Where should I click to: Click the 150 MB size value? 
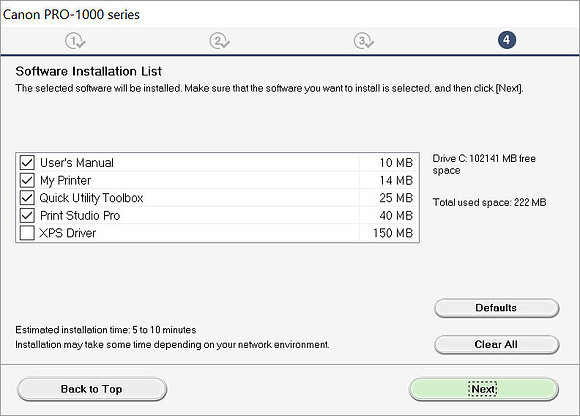click(x=393, y=233)
